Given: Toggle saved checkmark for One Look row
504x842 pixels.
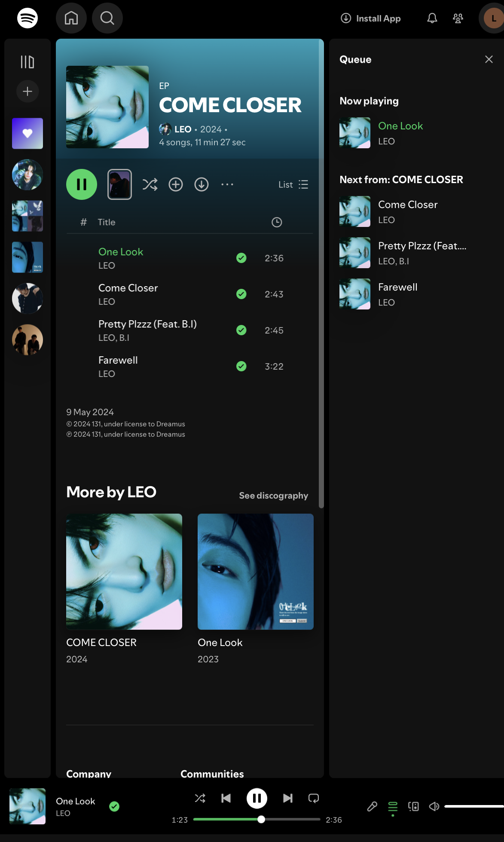Looking at the screenshot, I should tap(241, 258).
